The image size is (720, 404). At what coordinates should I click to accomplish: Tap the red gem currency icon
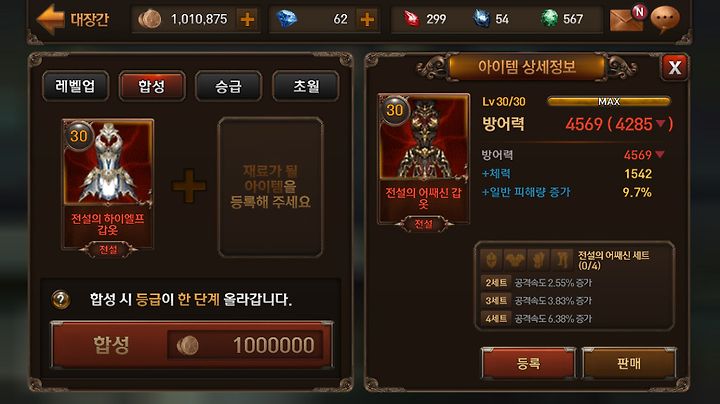[x=411, y=19]
